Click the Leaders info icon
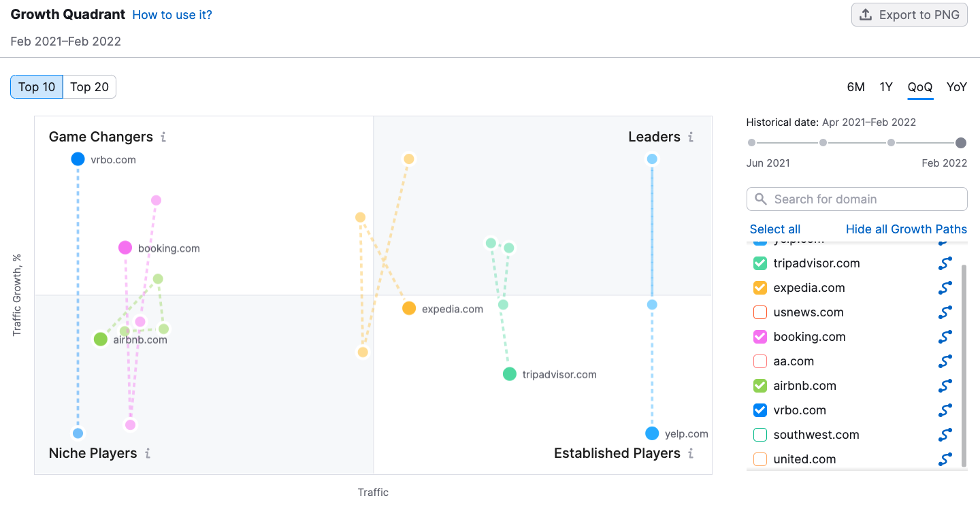The width and height of the screenshot is (980, 513). 691,137
